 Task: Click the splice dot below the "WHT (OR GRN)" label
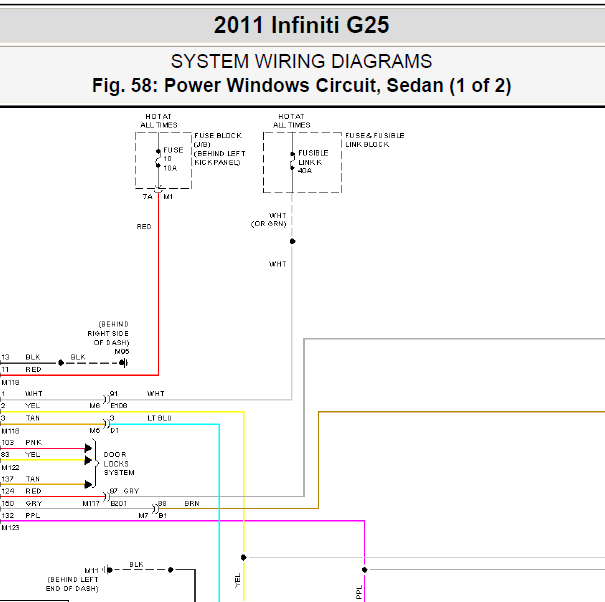tap(292, 241)
